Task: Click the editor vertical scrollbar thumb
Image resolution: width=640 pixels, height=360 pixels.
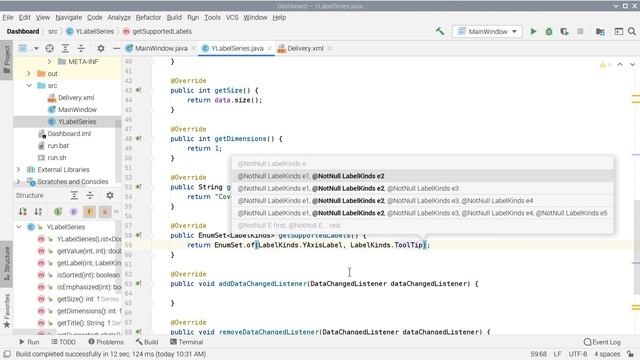Action: pyautogui.click(x=636, y=247)
